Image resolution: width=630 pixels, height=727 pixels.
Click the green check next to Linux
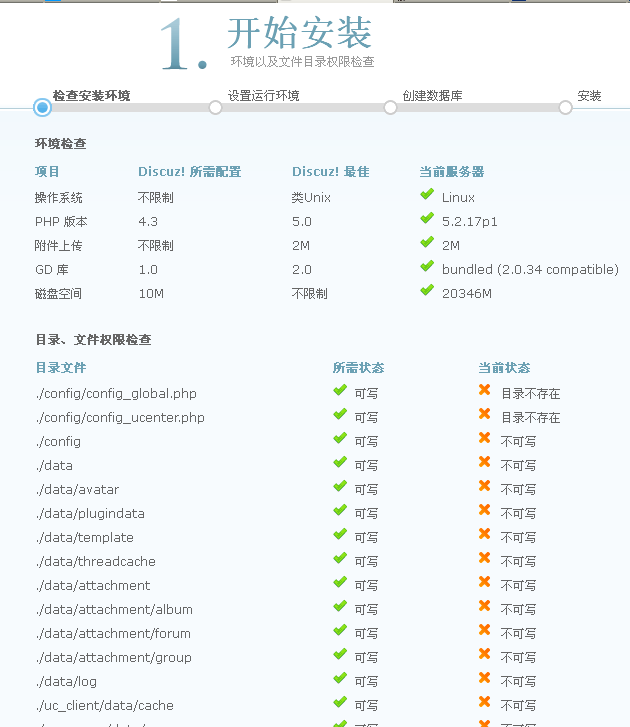click(427, 194)
